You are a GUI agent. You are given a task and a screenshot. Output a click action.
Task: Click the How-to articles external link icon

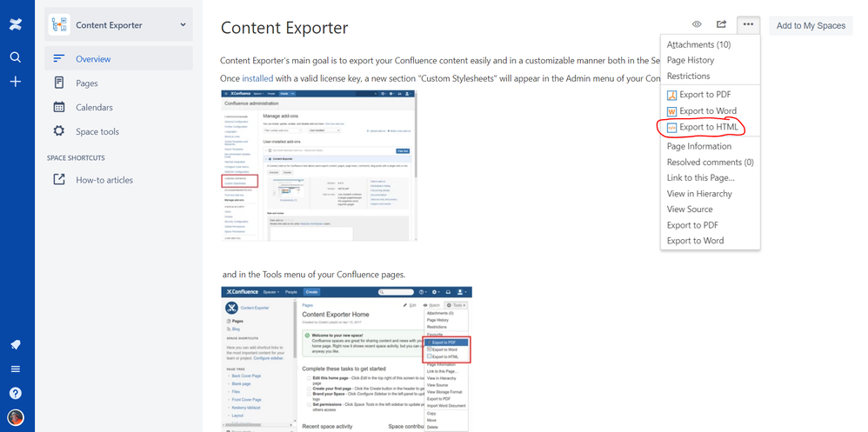coord(58,180)
